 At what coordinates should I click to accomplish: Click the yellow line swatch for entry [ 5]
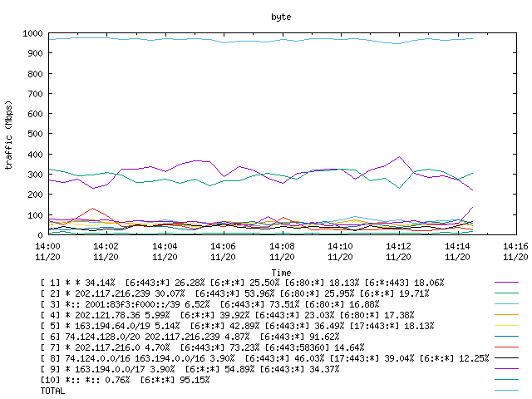[506, 325]
